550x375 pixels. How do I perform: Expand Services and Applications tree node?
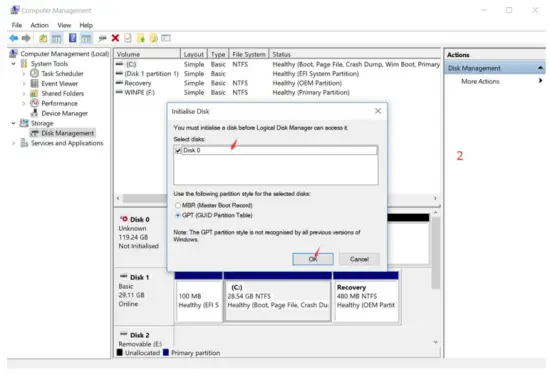click(13, 143)
